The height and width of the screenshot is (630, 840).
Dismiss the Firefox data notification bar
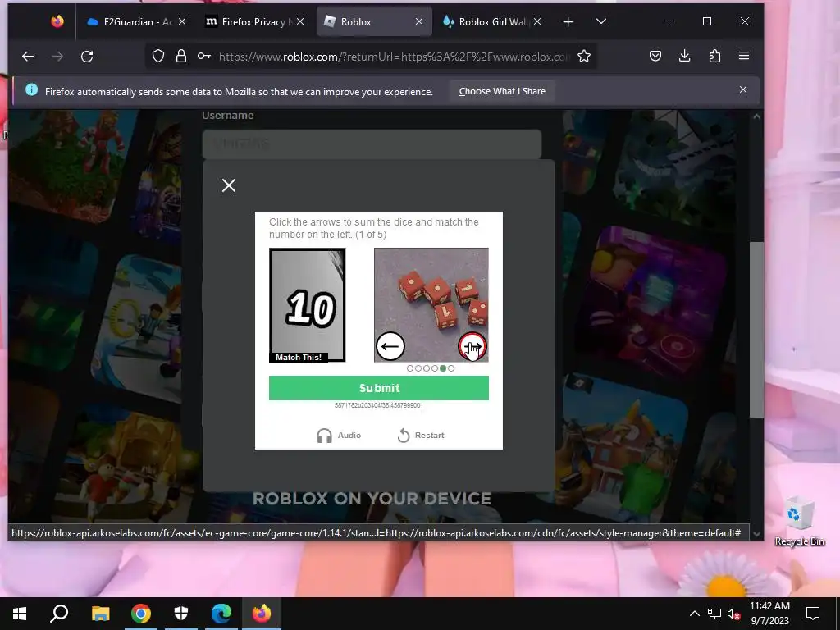743,90
